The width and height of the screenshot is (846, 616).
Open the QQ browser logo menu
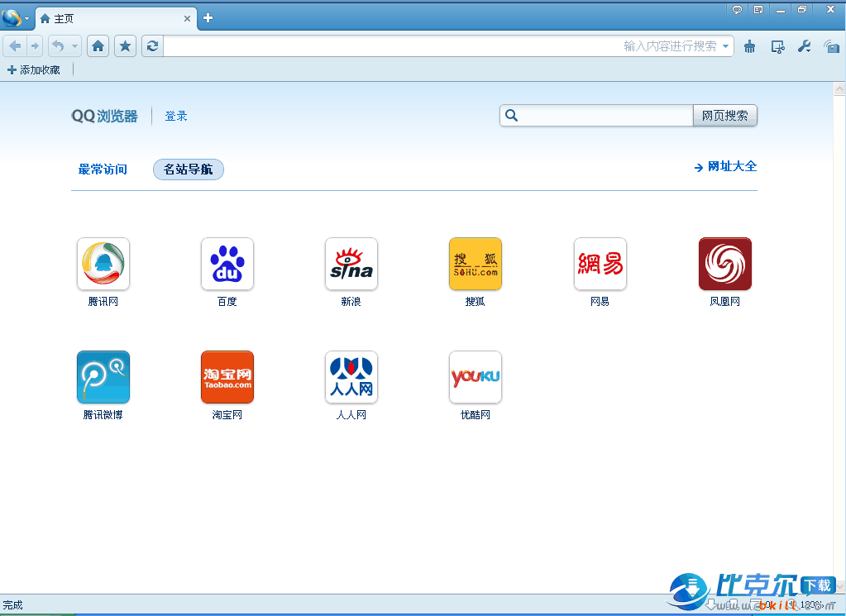click(15, 18)
